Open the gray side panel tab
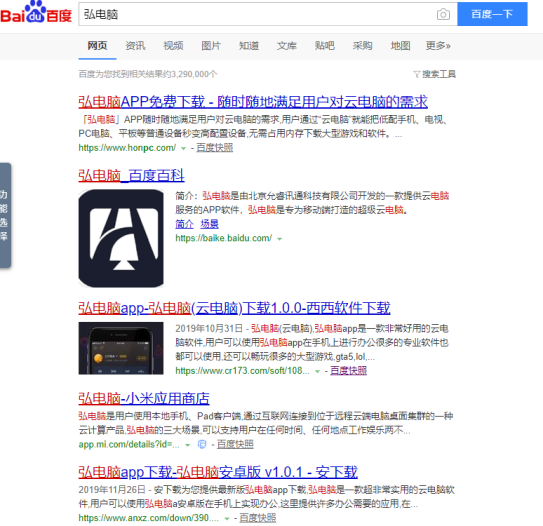 (5, 215)
